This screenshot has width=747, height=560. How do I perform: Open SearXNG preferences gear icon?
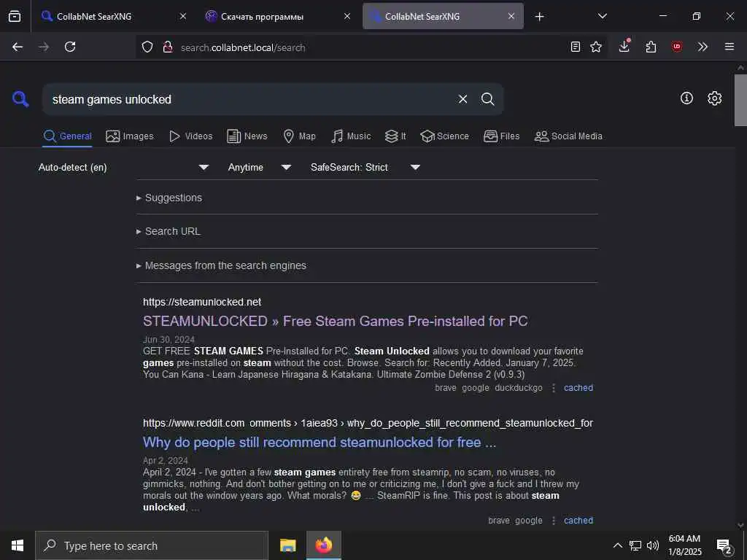(x=715, y=98)
